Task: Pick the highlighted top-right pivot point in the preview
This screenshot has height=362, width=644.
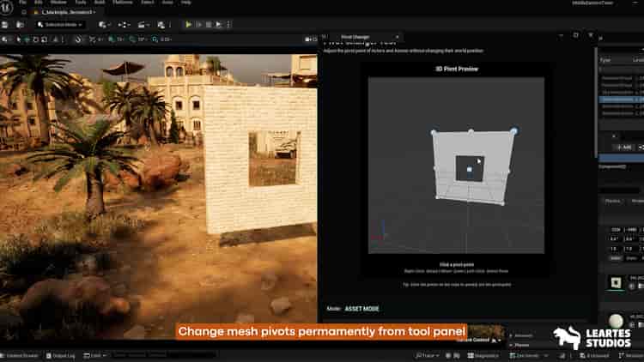Action: (x=513, y=131)
